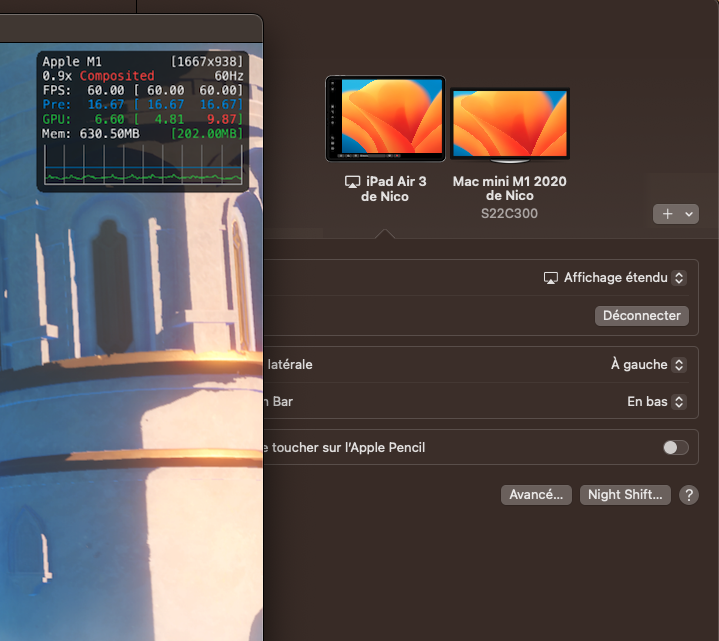
Task: Click the question mark help button
Action: click(x=689, y=495)
